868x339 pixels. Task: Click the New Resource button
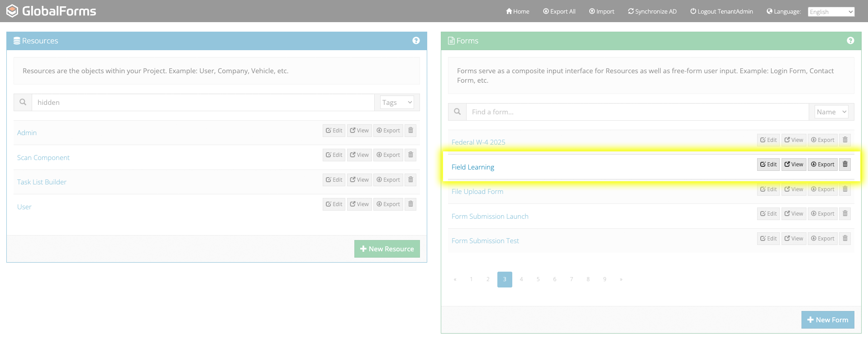tap(387, 249)
